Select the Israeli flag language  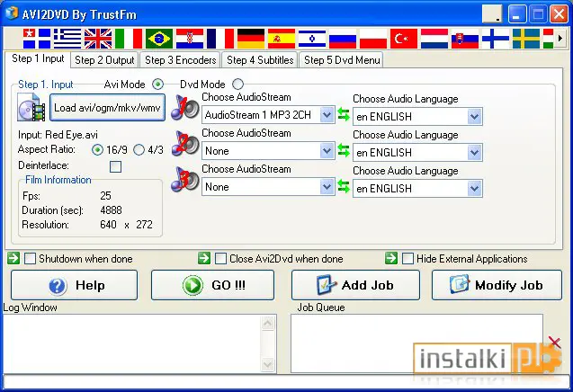pyautogui.click(x=312, y=39)
